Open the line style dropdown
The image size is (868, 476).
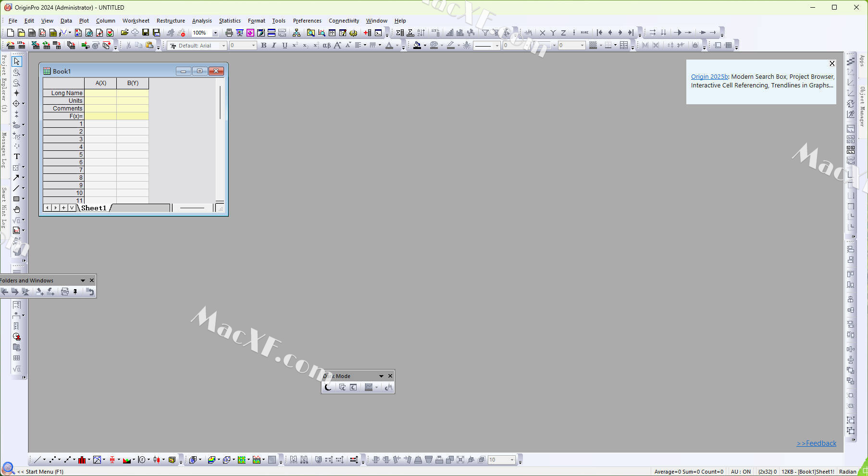[497, 46]
